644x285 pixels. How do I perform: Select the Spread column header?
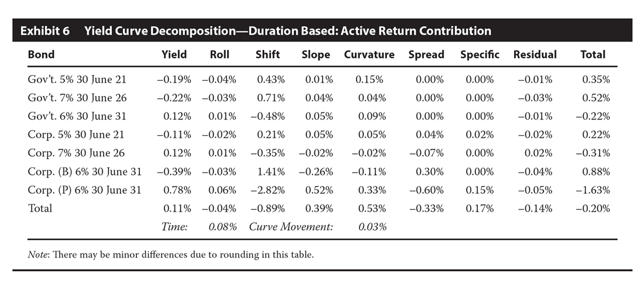pos(426,55)
